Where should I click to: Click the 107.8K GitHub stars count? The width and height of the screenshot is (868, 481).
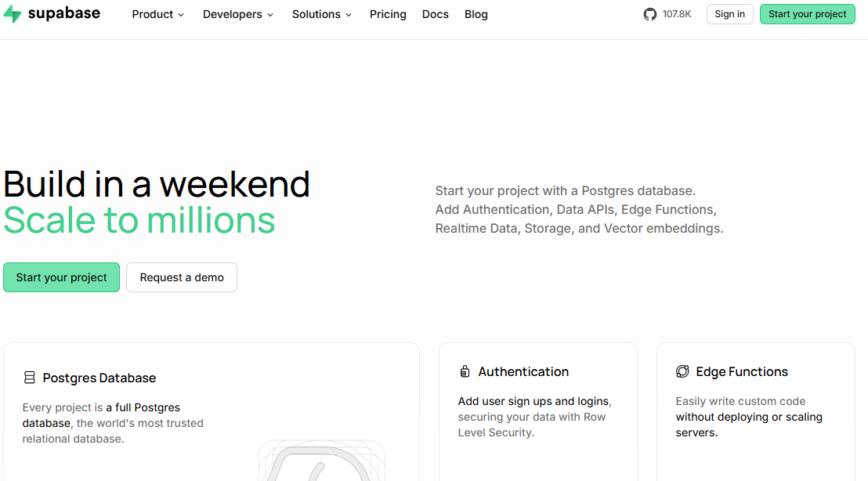pyautogui.click(x=677, y=14)
